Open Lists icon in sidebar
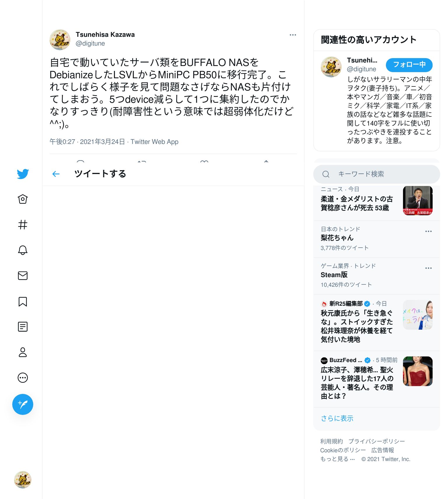 (x=23, y=327)
